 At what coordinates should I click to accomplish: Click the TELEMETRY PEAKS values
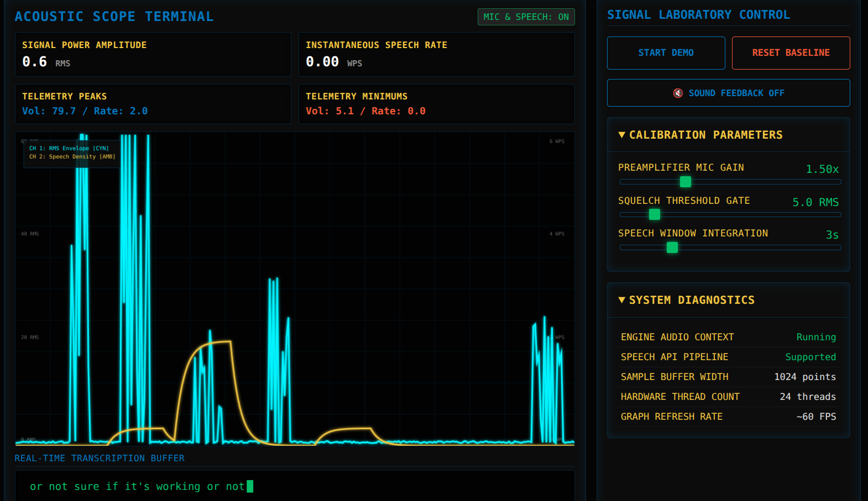(x=85, y=111)
